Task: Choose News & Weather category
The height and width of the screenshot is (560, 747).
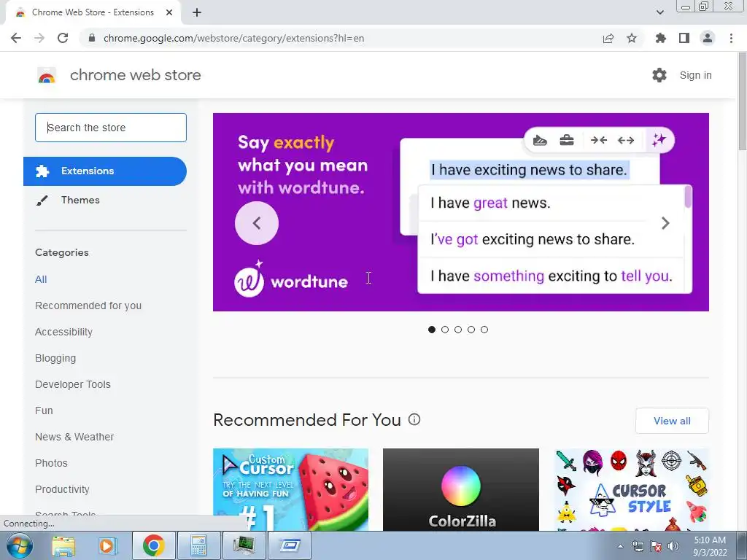Action: pyautogui.click(x=74, y=437)
